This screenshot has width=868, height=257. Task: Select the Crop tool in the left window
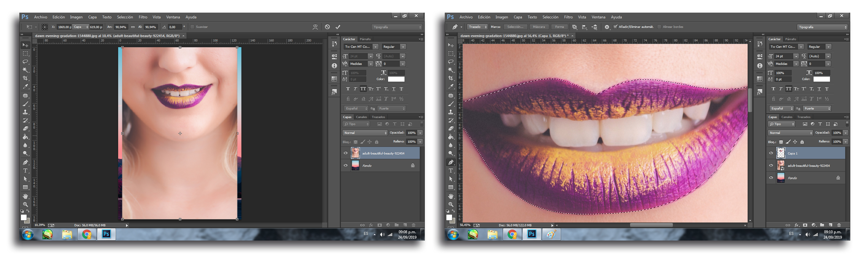(25, 78)
